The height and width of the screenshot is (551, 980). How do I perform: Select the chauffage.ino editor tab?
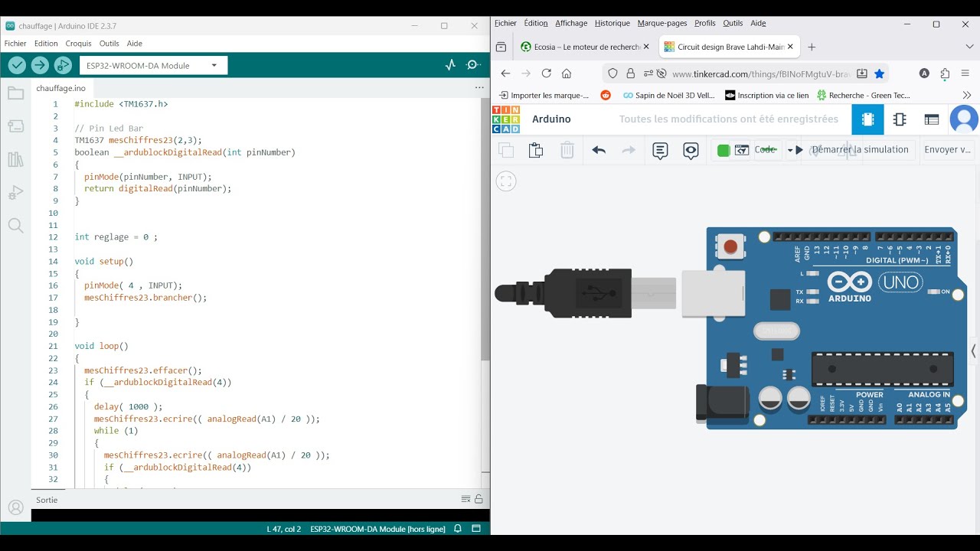click(60, 88)
